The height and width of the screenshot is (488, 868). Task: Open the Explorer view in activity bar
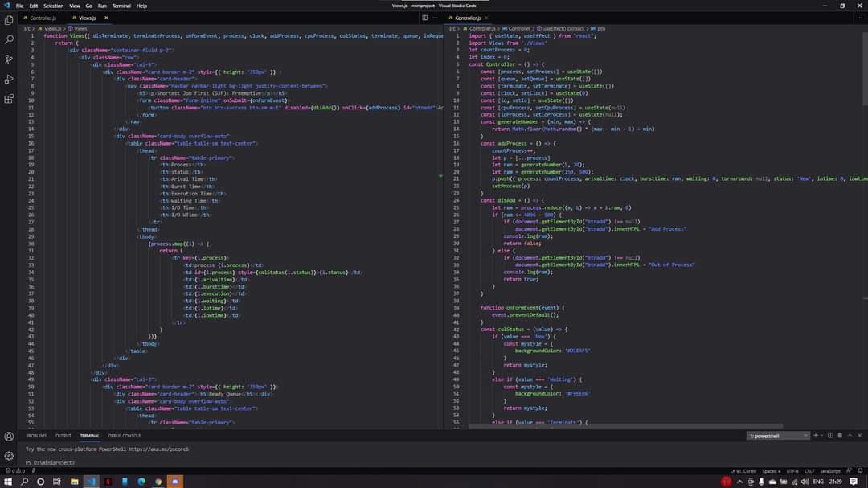tap(9, 20)
